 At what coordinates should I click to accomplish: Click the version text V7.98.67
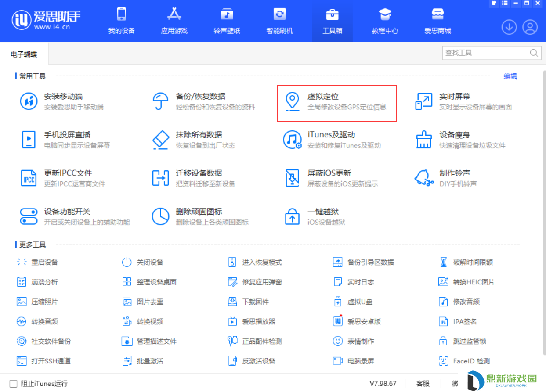pos(383,384)
